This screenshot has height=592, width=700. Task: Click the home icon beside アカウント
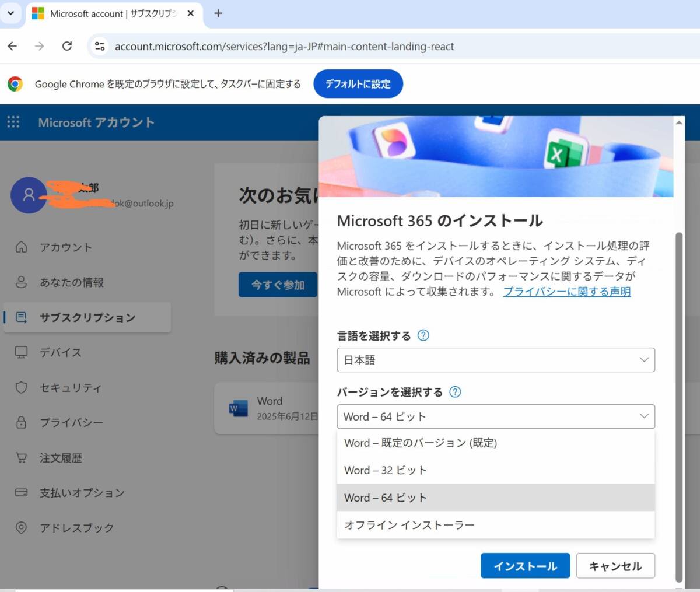point(21,247)
